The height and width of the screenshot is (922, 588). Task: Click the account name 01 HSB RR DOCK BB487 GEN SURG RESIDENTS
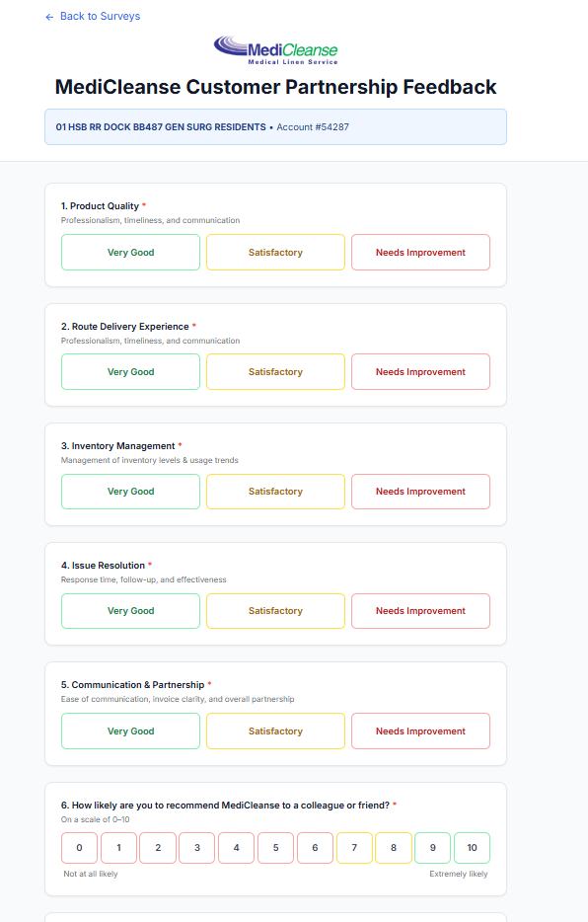[x=161, y=127]
